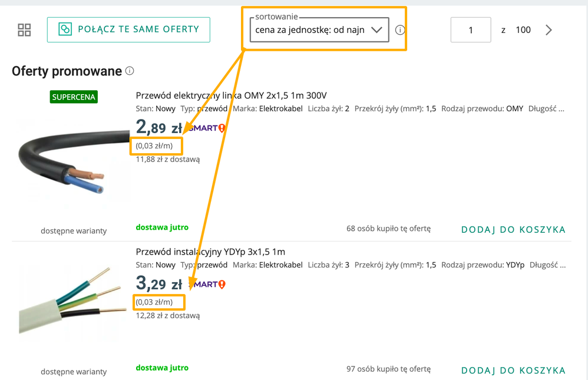Screen dimensions: 588x380
Task: Click the YDYp flat cable thumbnail
Action: 73,300
